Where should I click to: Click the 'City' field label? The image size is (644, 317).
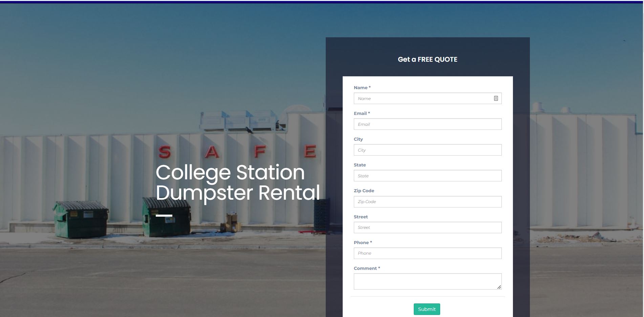tap(358, 139)
